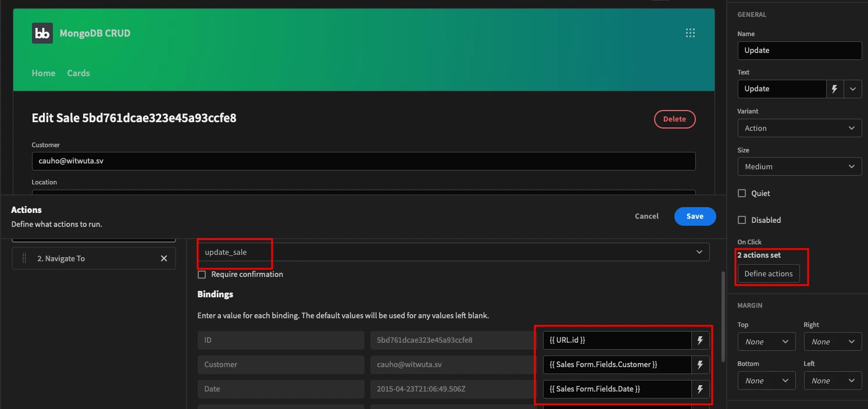Click Cancel in Actions drawer
Screen dimensions: 868x409
tap(646, 216)
